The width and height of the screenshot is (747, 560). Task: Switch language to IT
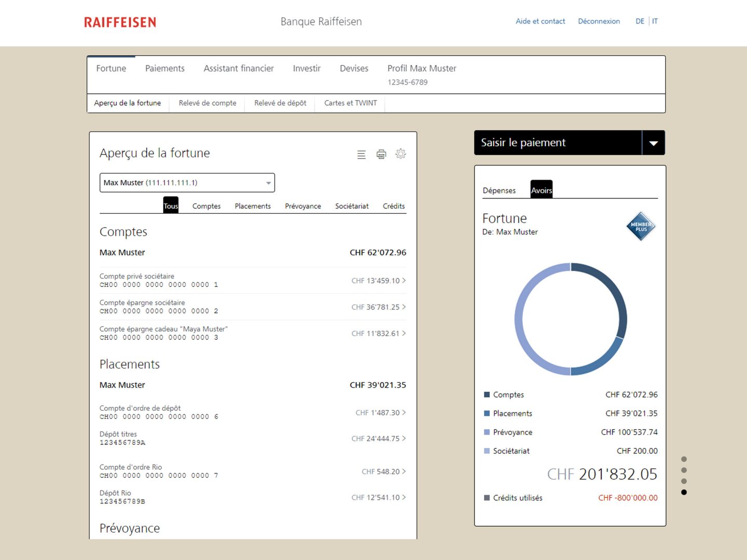655,21
